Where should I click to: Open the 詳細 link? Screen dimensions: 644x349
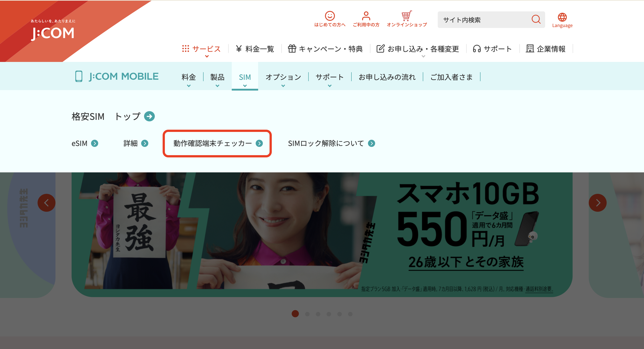coord(136,143)
